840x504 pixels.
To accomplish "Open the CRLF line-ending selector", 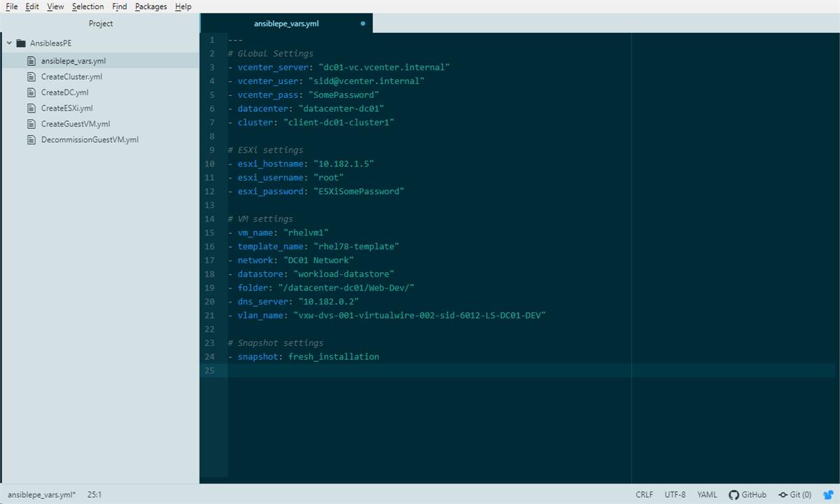I will pyautogui.click(x=643, y=494).
